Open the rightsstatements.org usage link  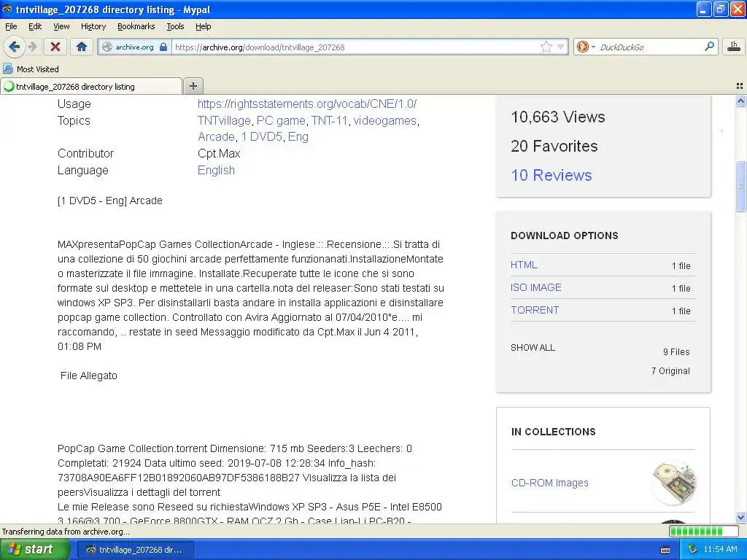click(307, 104)
